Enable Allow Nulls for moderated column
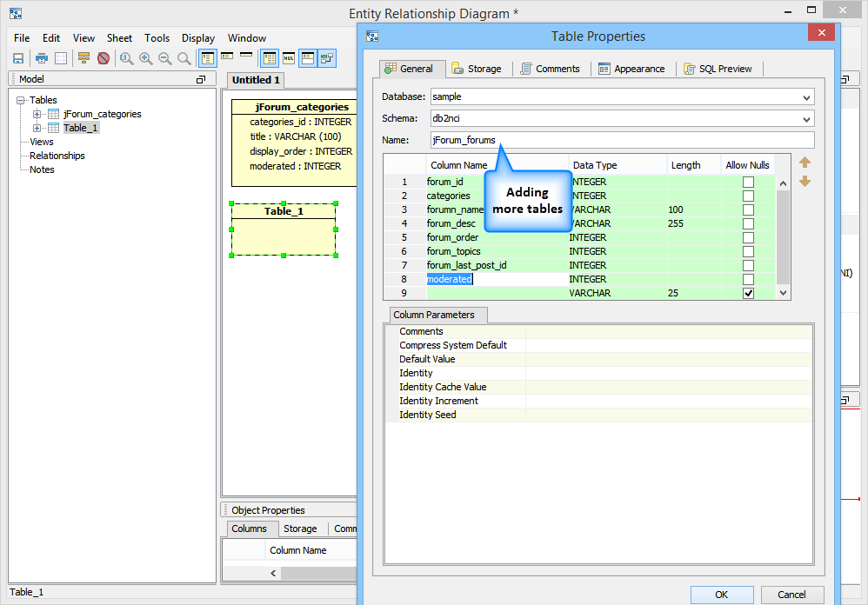 point(748,280)
